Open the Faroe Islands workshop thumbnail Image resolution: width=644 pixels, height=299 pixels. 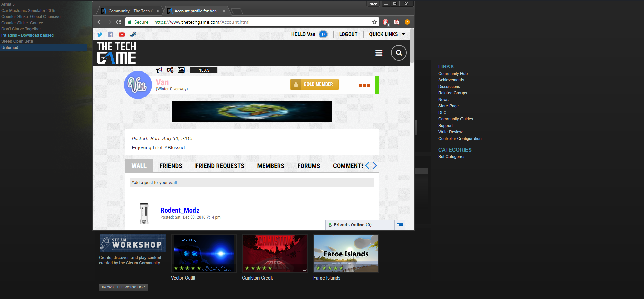pyautogui.click(x=346, y=253)
